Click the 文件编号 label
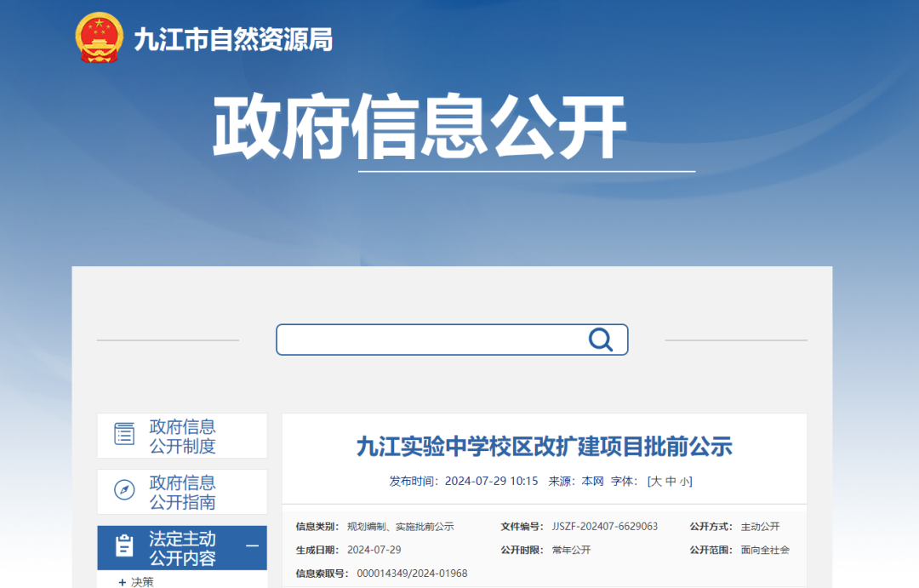This screenshot has height=588, width=919. tap(522, 527)
